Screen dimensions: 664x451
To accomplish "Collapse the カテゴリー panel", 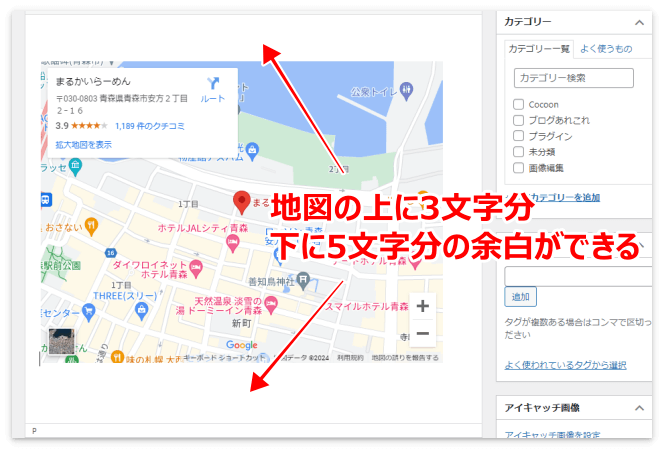I will [x=639, y=22].
